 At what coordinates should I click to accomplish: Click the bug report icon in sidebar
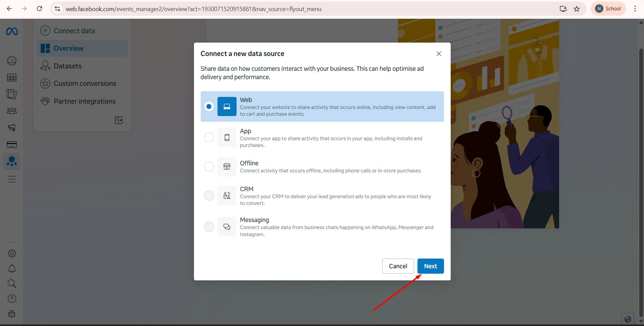coord(12,314)
